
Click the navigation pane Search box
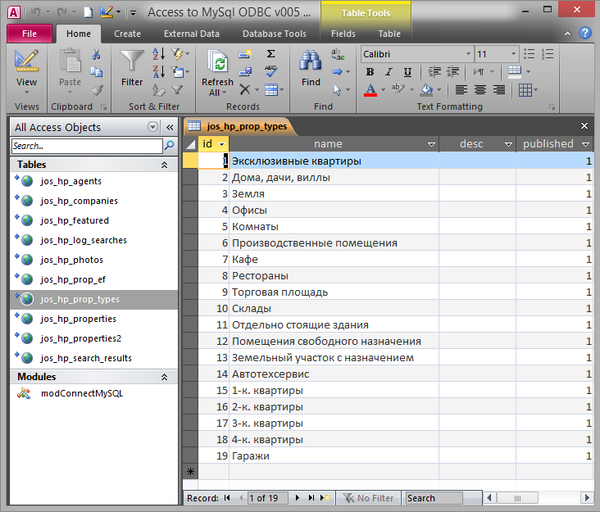[86, 146]
